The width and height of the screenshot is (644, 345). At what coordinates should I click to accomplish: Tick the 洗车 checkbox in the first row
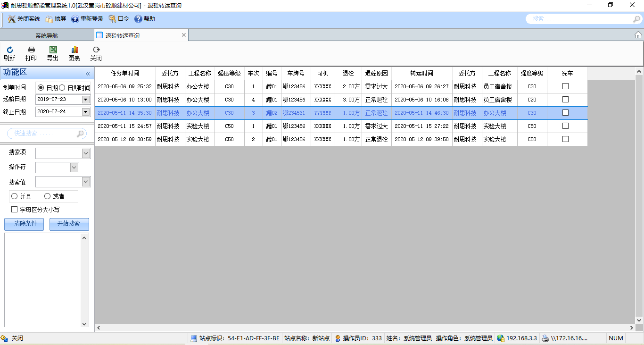565,86
